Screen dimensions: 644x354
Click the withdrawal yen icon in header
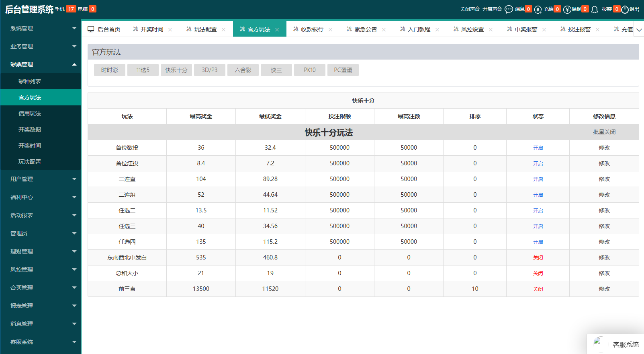click(567, 9)
